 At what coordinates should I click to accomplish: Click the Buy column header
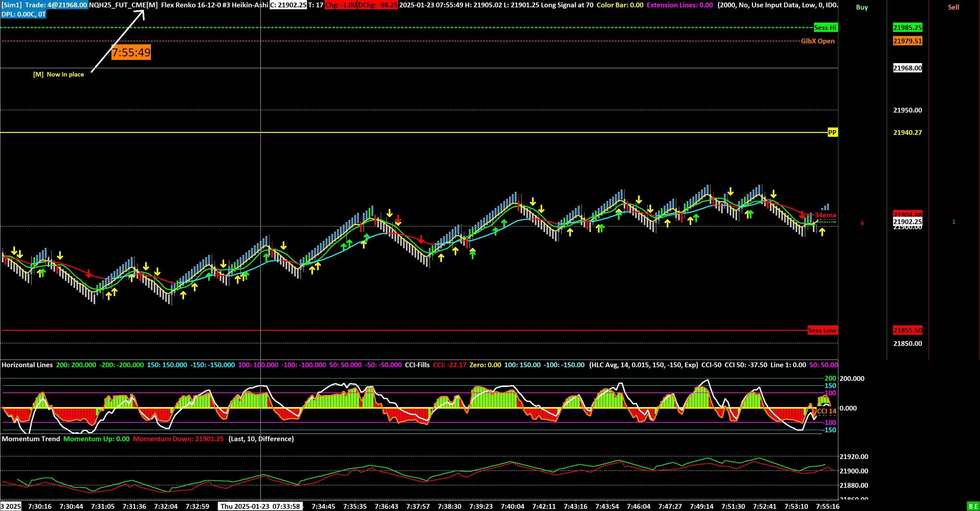(x=862, y=7)
